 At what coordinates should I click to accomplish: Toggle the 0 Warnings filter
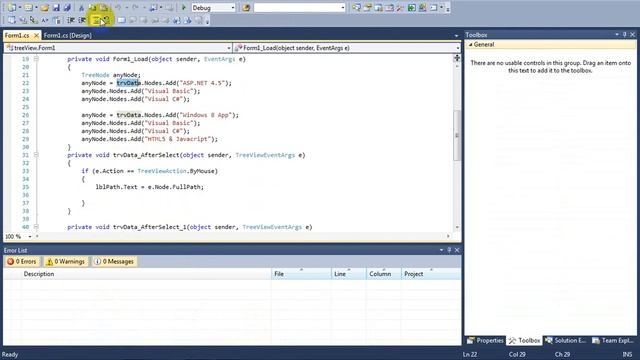click(65, 261)
